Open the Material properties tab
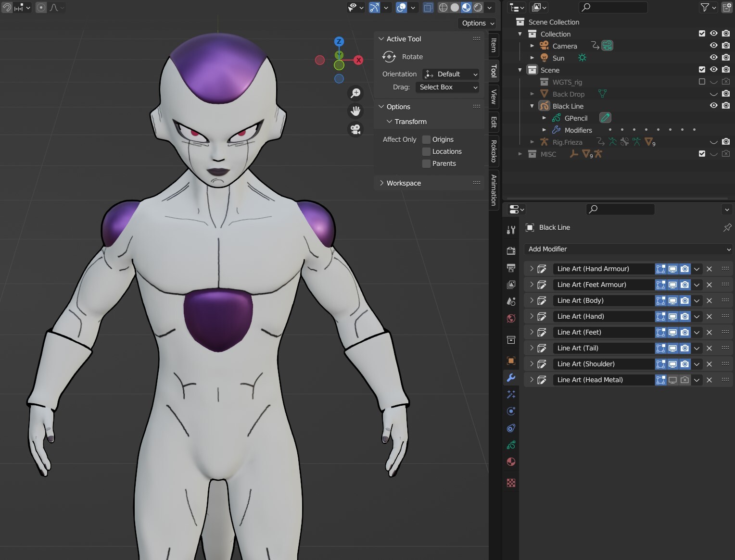This screenshot has width=735, height=560. (511, 462)
